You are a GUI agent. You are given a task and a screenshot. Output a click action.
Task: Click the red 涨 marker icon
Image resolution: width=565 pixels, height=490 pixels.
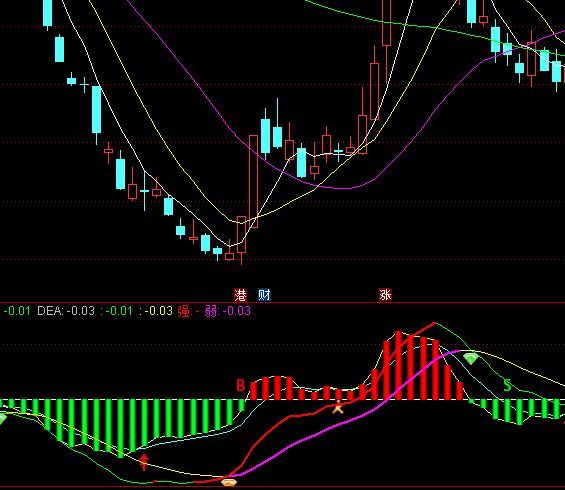click(385, 295)
